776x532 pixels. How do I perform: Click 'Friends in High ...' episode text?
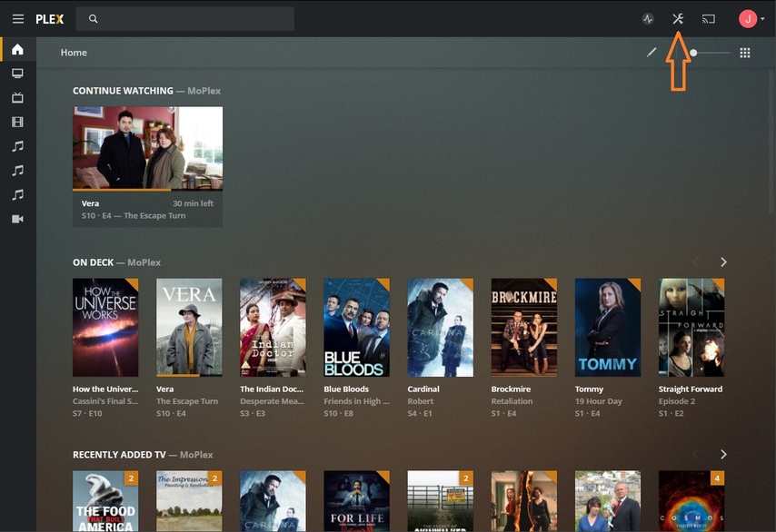[x=356, y=401]
